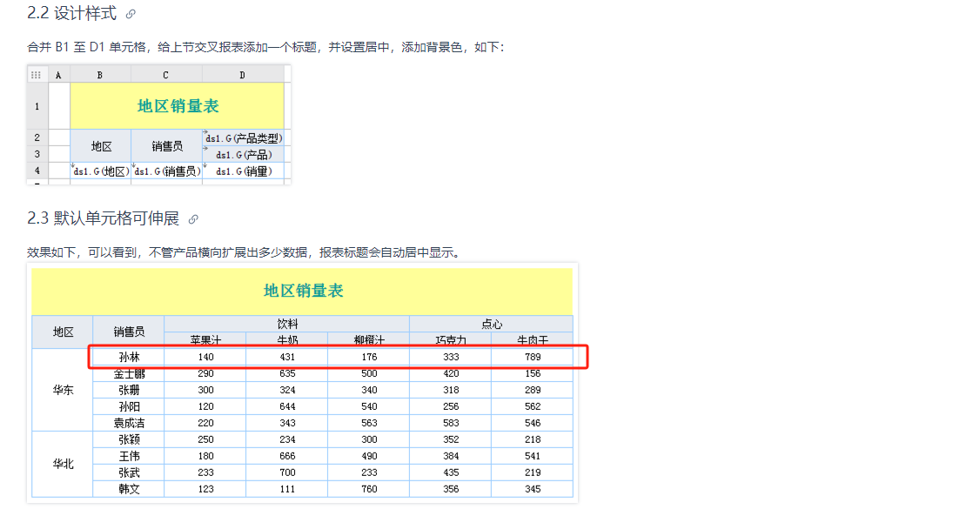This screenshot has height=516, width=980.
Task: Click the 饮料 category header in the preview table
Action: point(287,324)
